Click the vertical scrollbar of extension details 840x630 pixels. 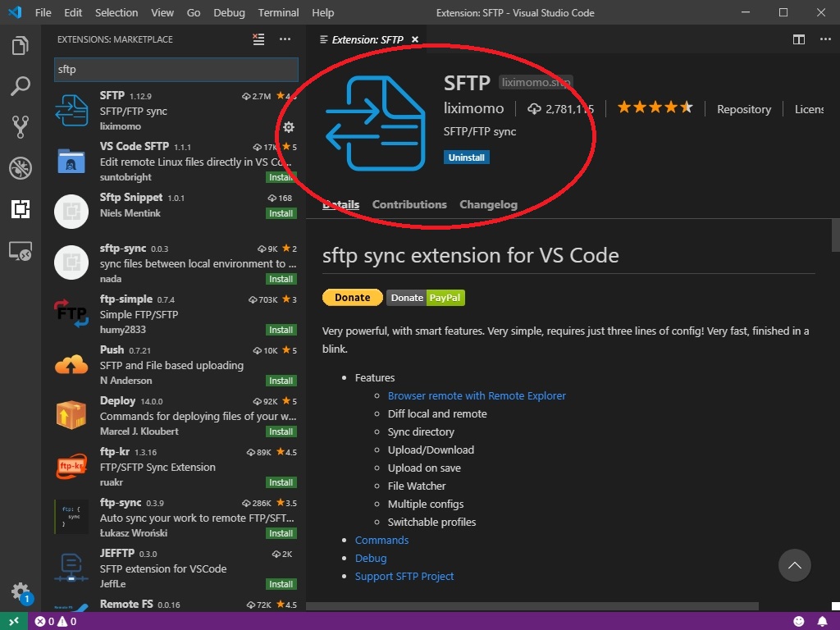[x=835, y=235]
